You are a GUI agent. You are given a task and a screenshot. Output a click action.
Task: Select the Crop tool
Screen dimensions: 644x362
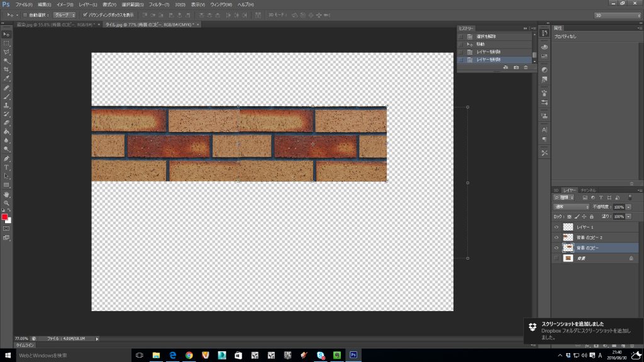pyautogui.click(x=7, y=69)
